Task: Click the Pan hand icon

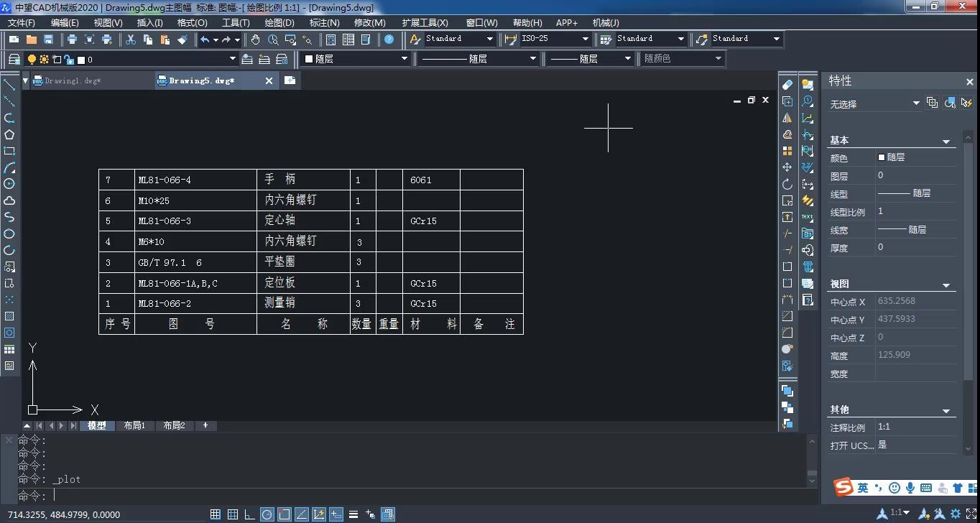Action: pyautogui.click(x=255, y=40)
